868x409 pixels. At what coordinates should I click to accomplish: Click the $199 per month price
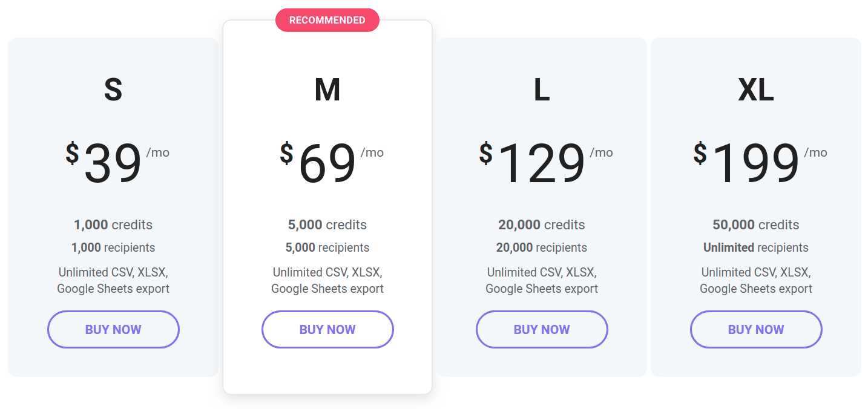pos(760,163)
